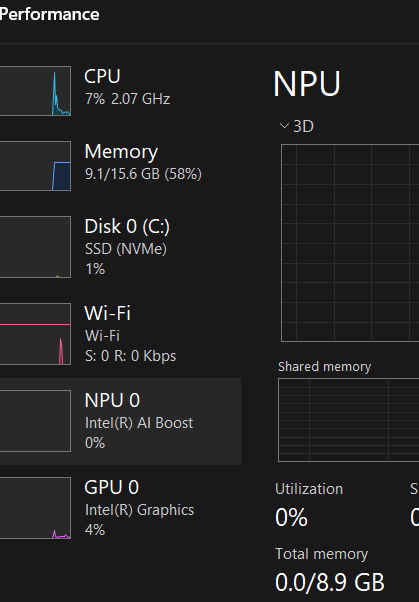Select the Wi-Fi S: 0 R: 0 Kbps entry

tap(120, 334)
